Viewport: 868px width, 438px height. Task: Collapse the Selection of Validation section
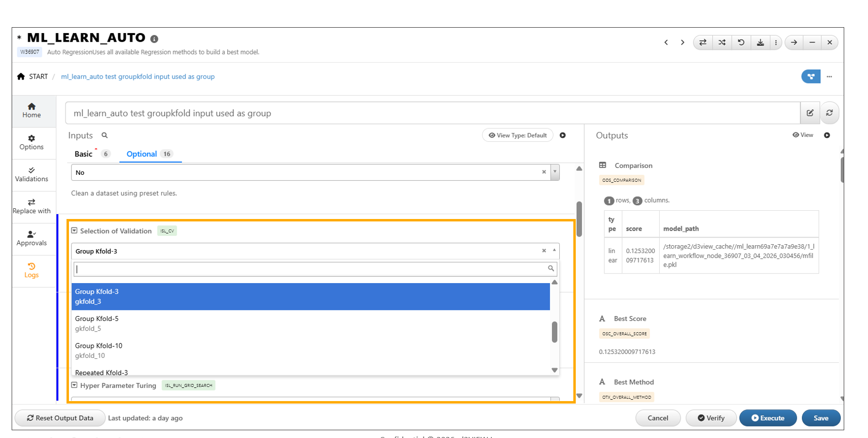click(x=74, y=231)
